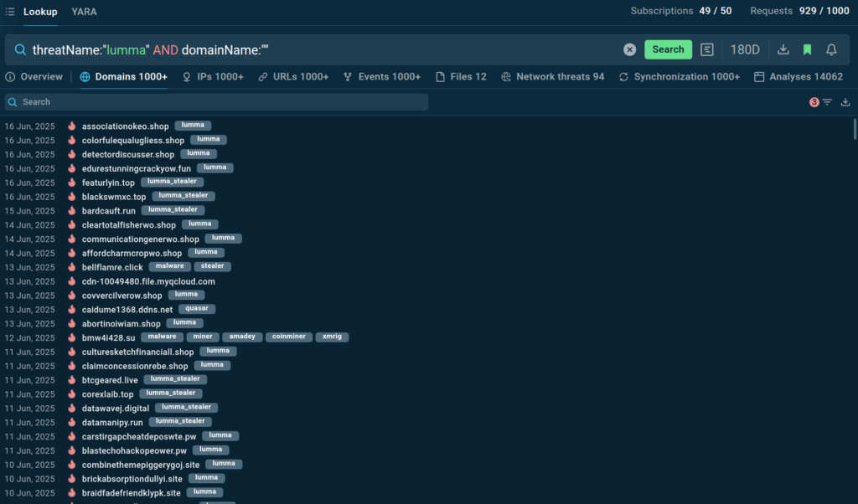Open the filter icon with 3 badge
The width and height of the screenshot is (858, 504).
pos(826,102)
